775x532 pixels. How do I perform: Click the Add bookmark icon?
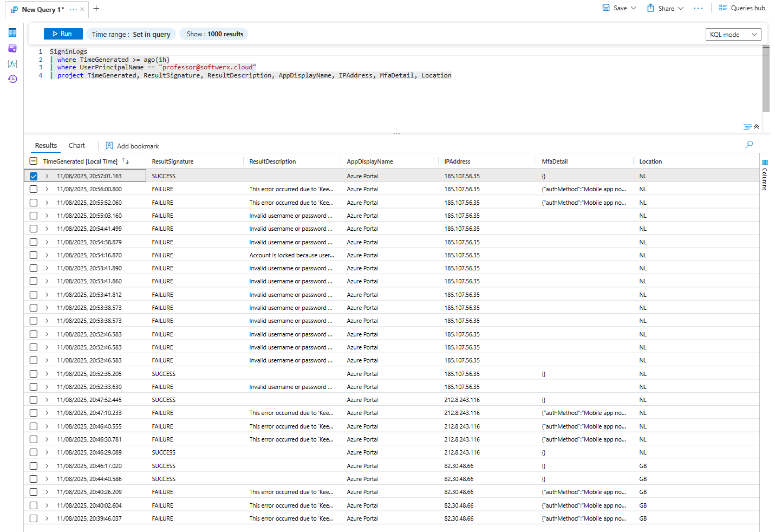(109, 146)
